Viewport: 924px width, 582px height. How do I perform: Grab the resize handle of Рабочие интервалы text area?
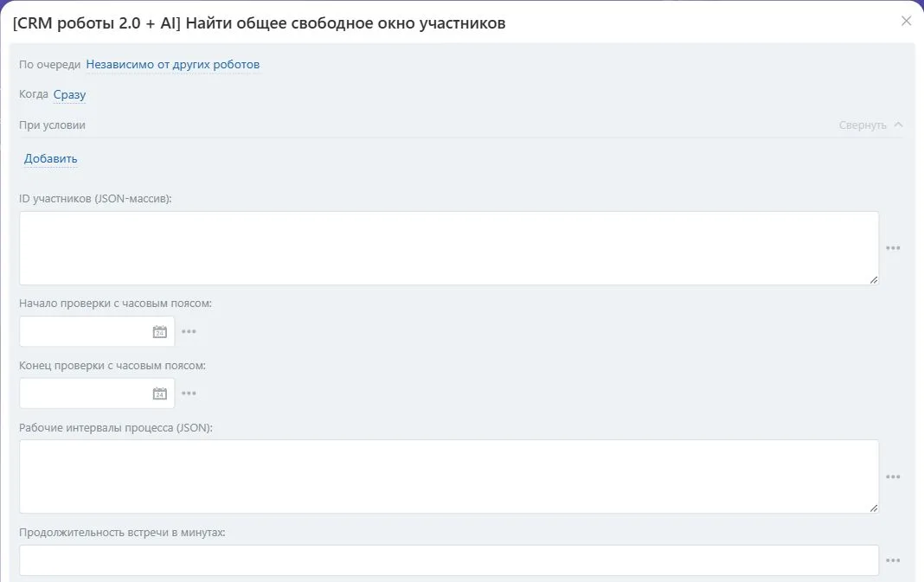874,508
